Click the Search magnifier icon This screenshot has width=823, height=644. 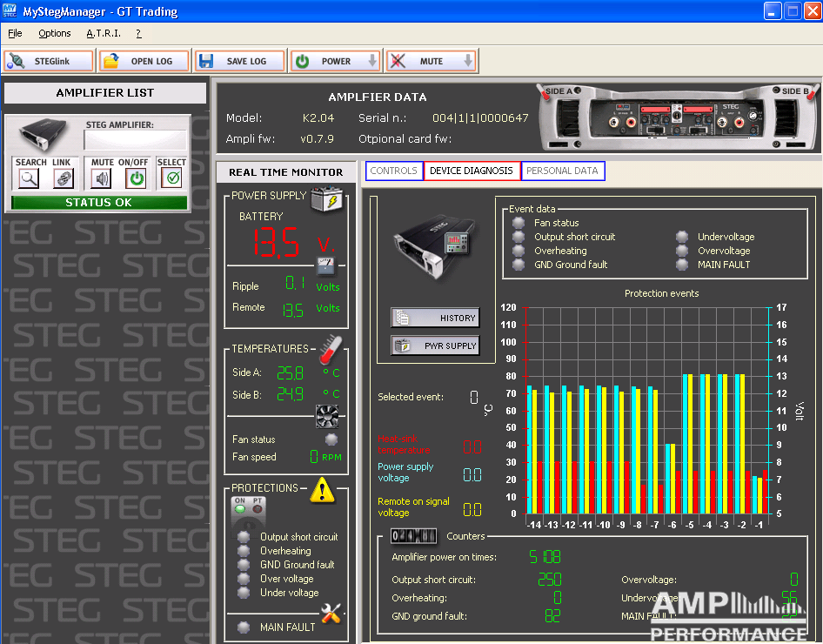(30, 178)
